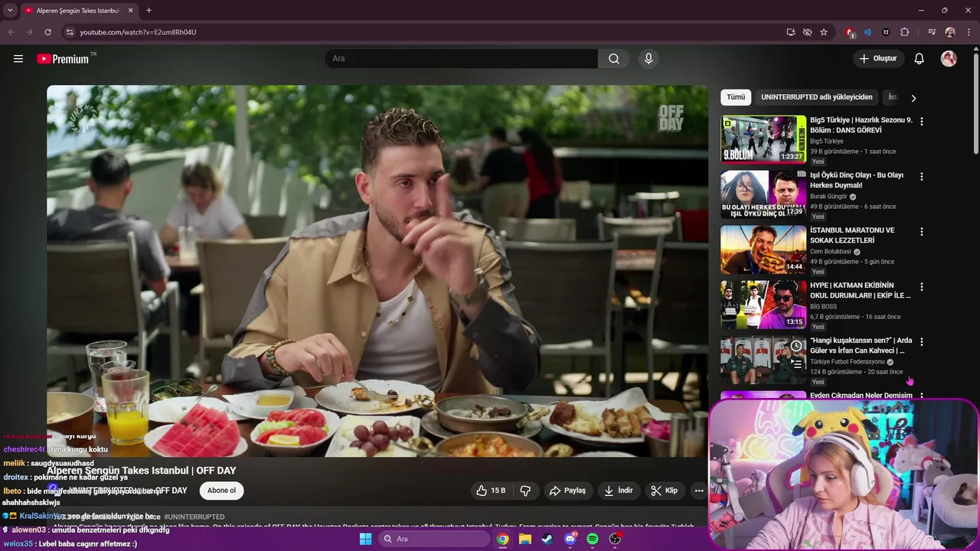Image resolution: width=980 pixels, height=551 pixels.
Task: Open Evden Çıkmadan Neler Demişim title
Action: coord(861,396)
